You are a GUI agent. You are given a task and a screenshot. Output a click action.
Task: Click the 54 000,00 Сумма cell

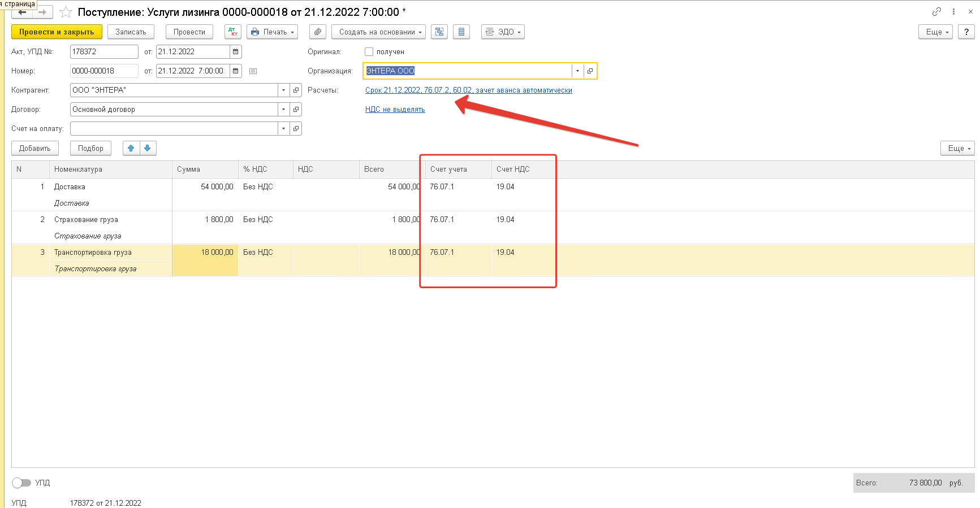point(205,187)
